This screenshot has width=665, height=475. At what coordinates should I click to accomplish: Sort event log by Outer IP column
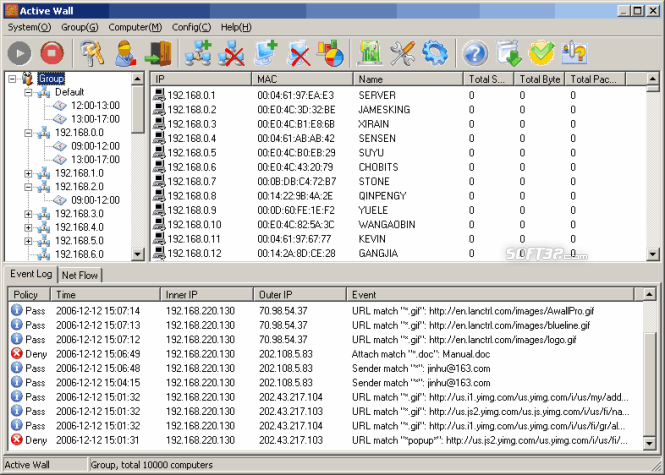click(x=300, y=294)
